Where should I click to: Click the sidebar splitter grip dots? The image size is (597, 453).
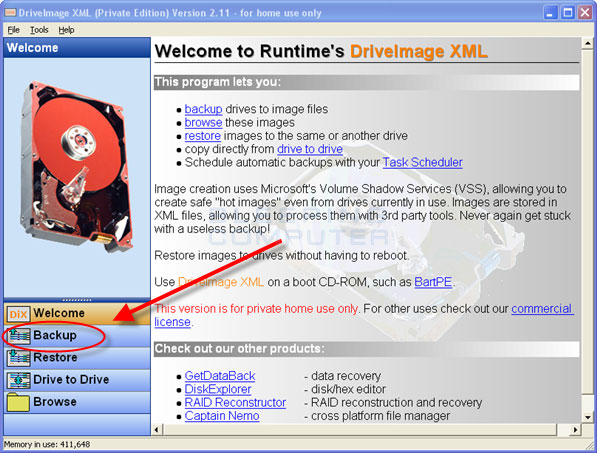77,300
